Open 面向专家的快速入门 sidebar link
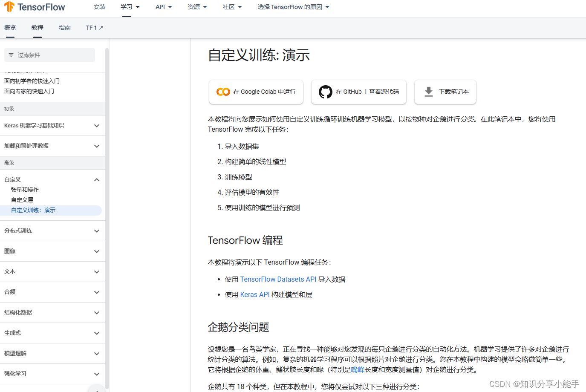The width and height of the screenshot is (586, 392). [29, 91]
